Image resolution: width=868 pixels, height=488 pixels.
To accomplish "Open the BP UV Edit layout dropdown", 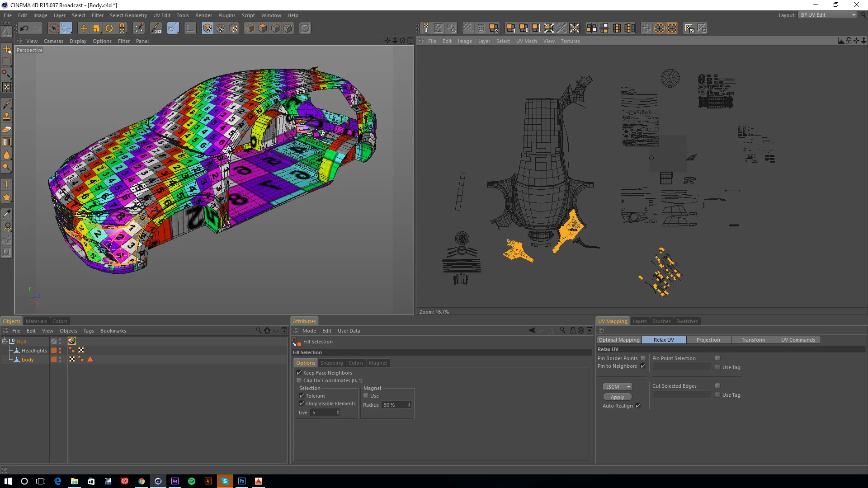I will [x=828, y=15].
